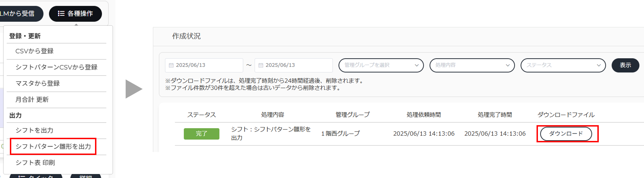The width and height of the screenshot is (644, 178).
Task: Open calendar icon of end date field
Action: click(261, 65)
